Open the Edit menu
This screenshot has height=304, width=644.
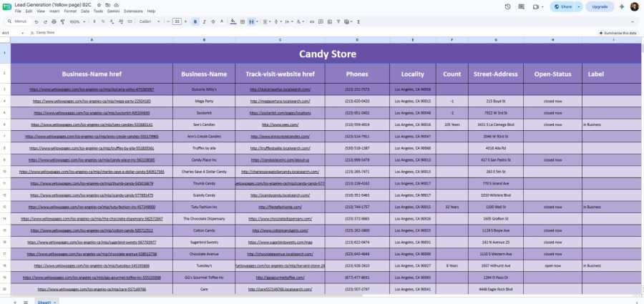29,11
